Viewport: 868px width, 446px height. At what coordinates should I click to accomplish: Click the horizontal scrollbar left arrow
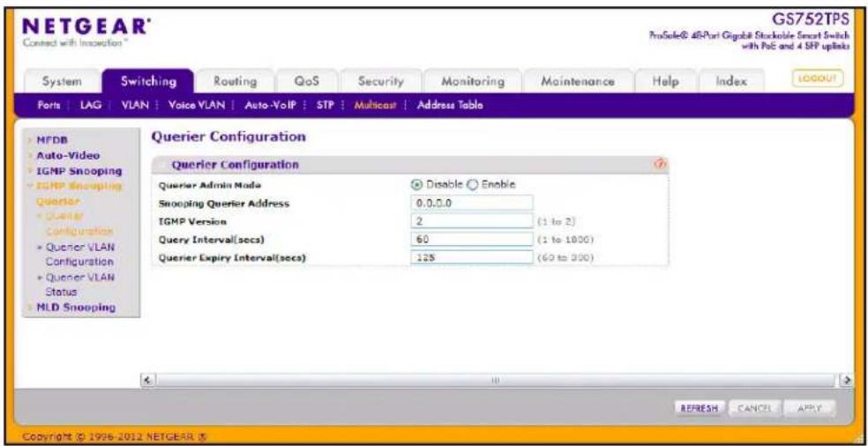147,382
